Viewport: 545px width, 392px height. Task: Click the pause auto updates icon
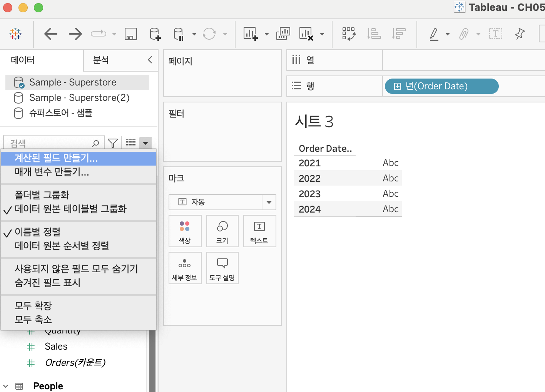tap(179, 34)
